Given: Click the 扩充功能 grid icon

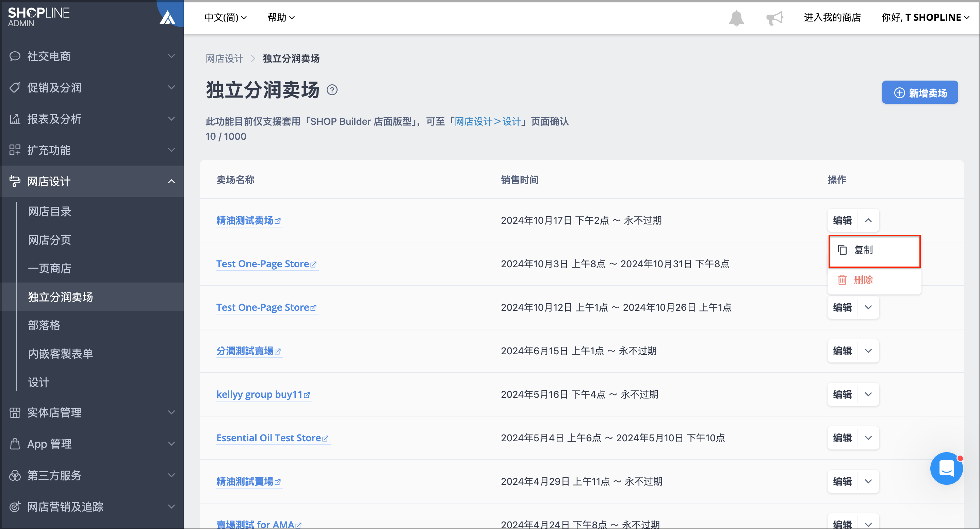Looking at the screenshot, I should [x=15, y=150].
